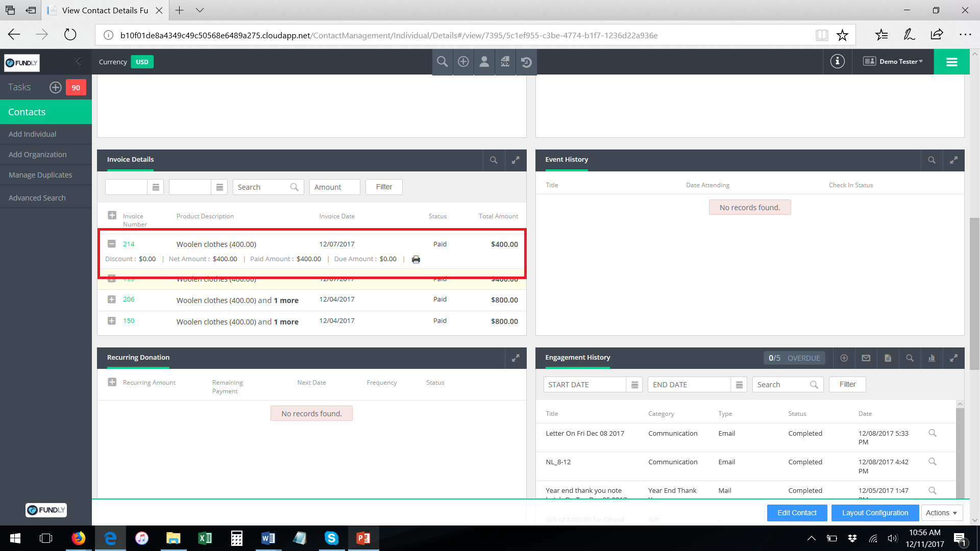Click Filter button in Invoice Details
The width and height of the screenshot is (980, 551).
(x=384, y=187)
